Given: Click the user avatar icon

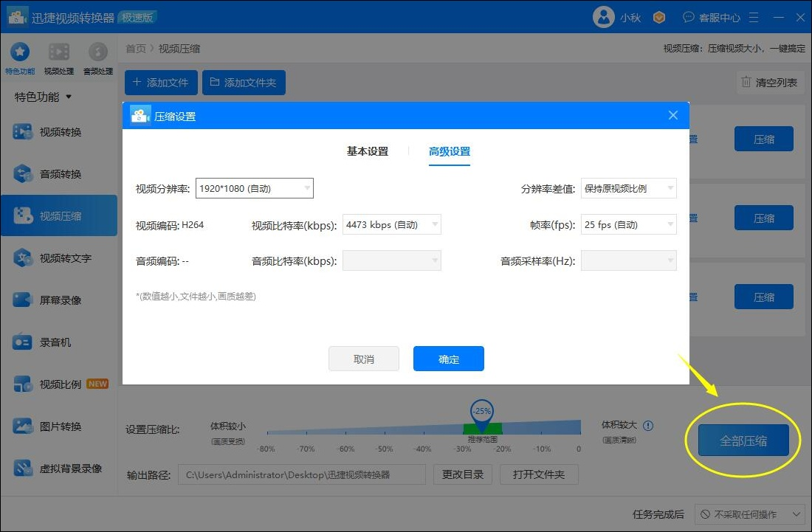Looking at the screenshot, I should coord(603,17).
